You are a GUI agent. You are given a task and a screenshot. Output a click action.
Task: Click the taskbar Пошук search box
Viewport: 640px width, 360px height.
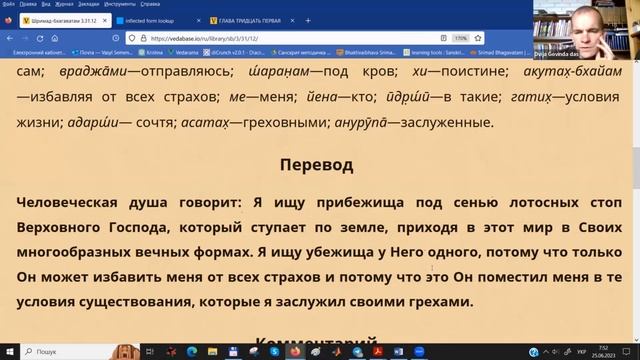tap(80, 351)
